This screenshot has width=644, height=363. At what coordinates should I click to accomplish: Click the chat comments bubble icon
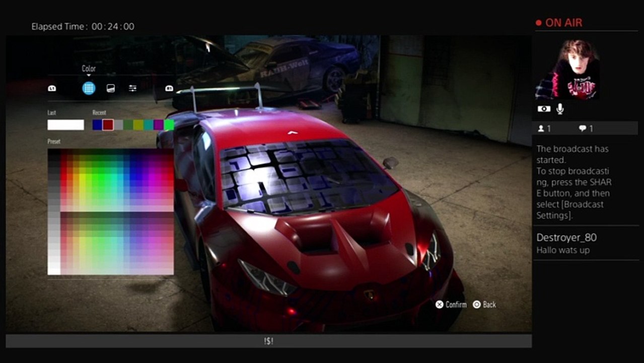[583, 129]
